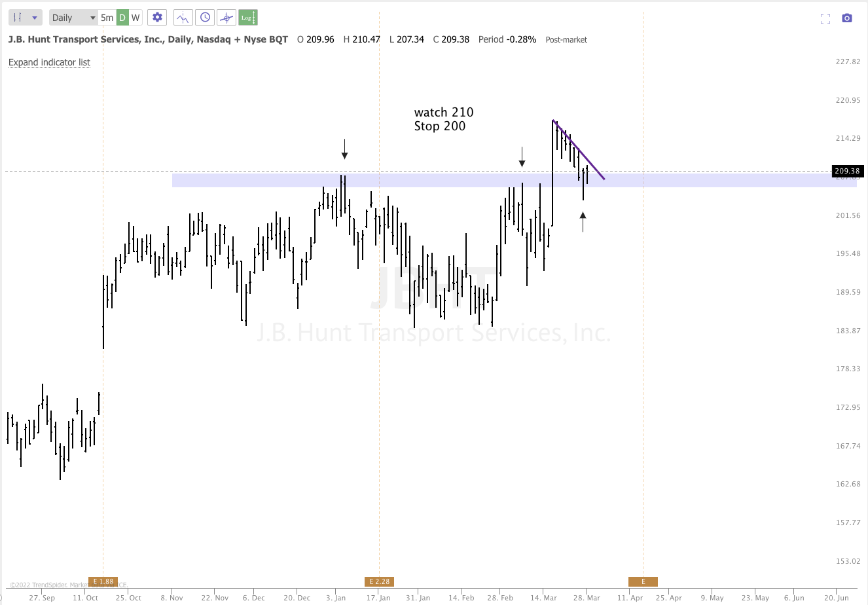This screenshot has width=868, height=605.
Task: Open the chart settings gear
Action: tap(156, 17)
